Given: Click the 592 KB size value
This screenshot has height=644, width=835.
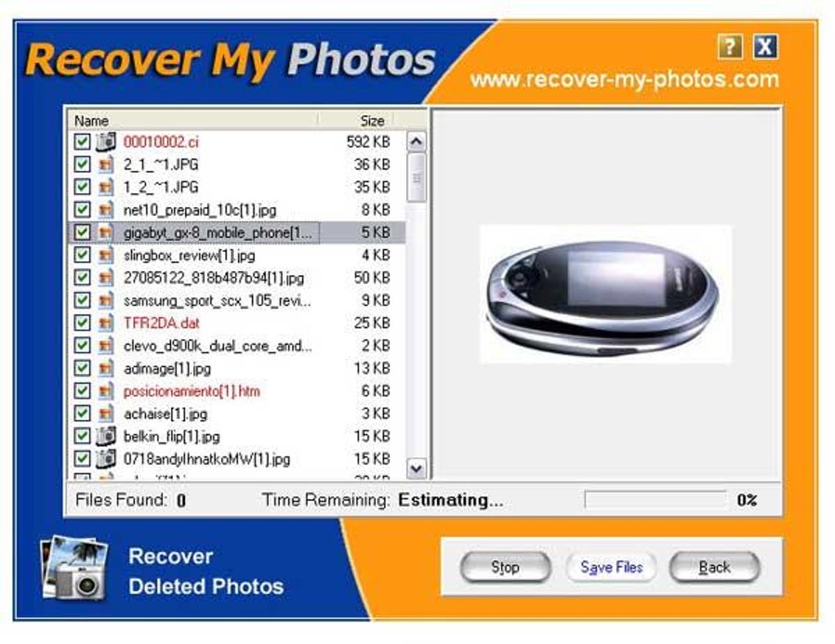Looking at the screenshot, I should [368, 142].
